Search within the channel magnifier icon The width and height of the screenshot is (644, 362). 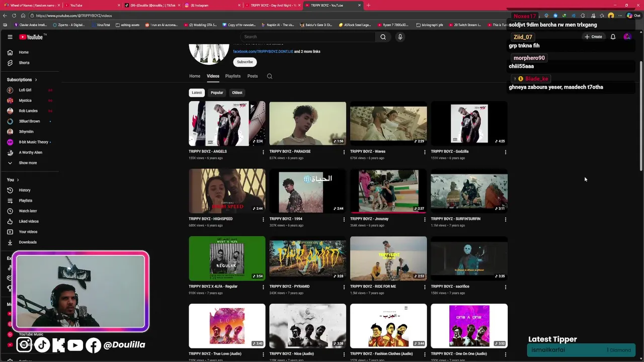point(270,76)
